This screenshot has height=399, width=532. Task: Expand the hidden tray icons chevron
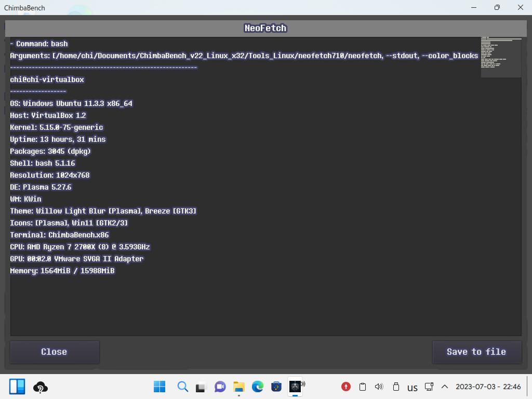[445, 387]
